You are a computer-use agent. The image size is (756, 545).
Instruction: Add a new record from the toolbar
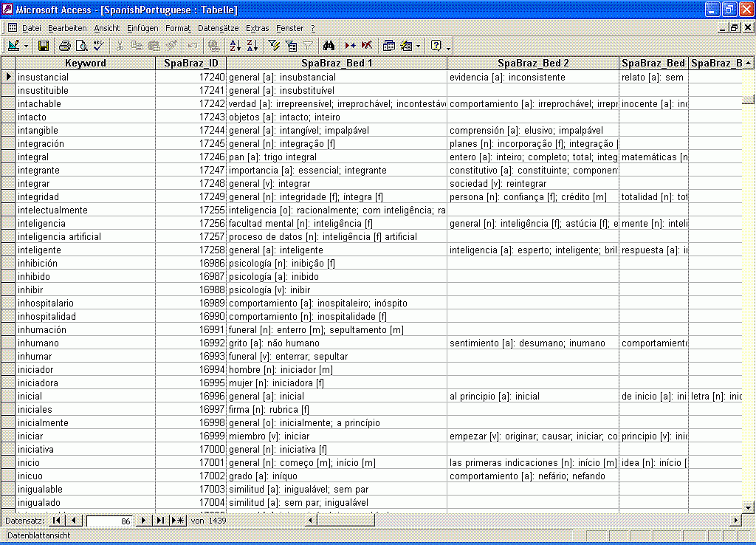[x=350, y=46]
